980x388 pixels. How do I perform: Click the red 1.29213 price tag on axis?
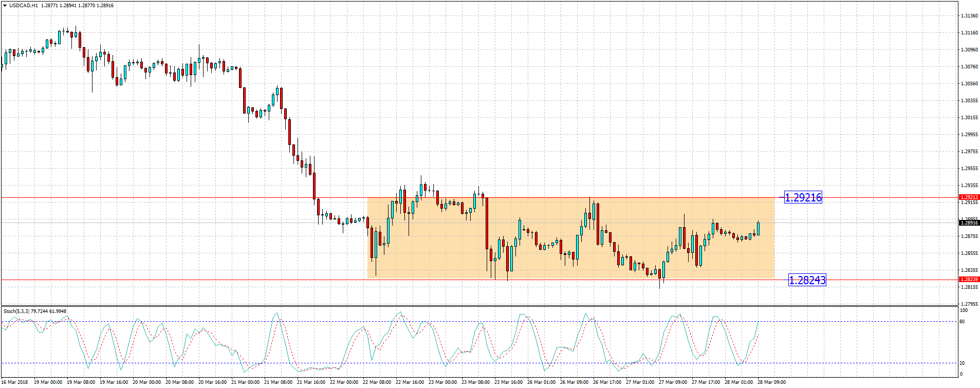[969, 197]
